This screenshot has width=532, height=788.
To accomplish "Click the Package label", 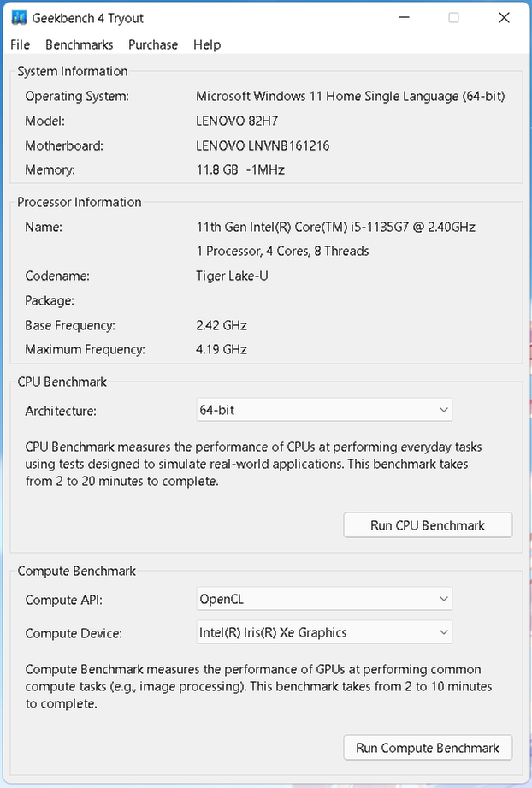I will [50, 301].
